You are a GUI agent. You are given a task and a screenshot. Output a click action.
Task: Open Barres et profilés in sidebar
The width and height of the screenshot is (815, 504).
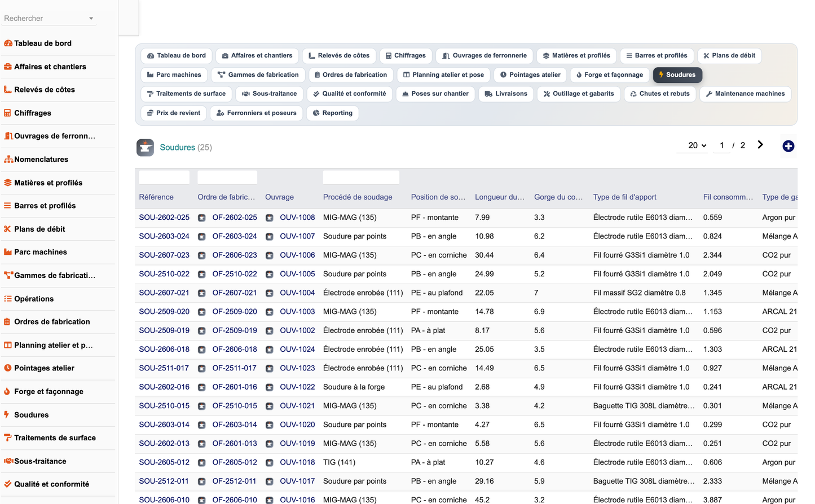click(45, 206)
